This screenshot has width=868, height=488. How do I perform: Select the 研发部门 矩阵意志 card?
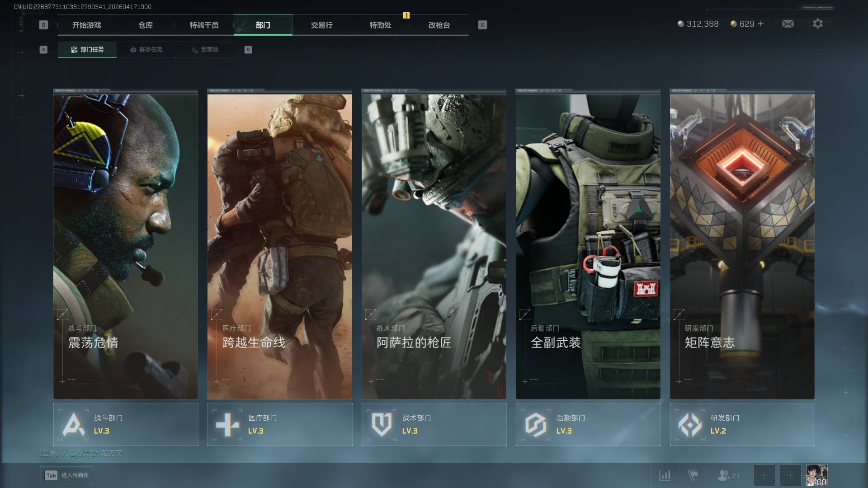coord(742,246)
